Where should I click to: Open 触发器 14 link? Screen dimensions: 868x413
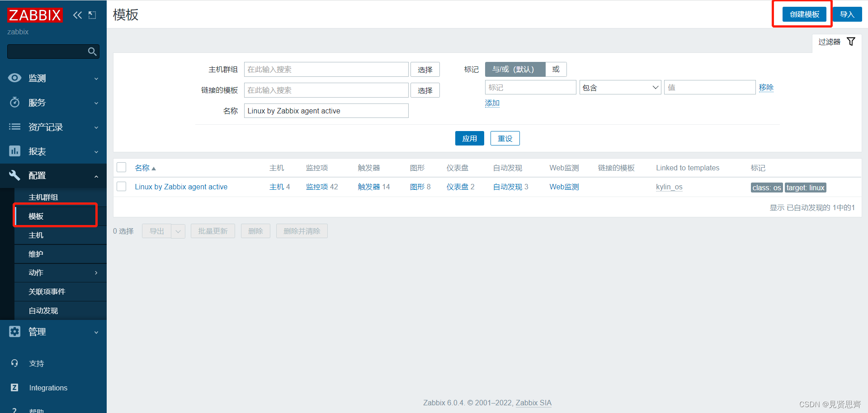pos(369,187)
